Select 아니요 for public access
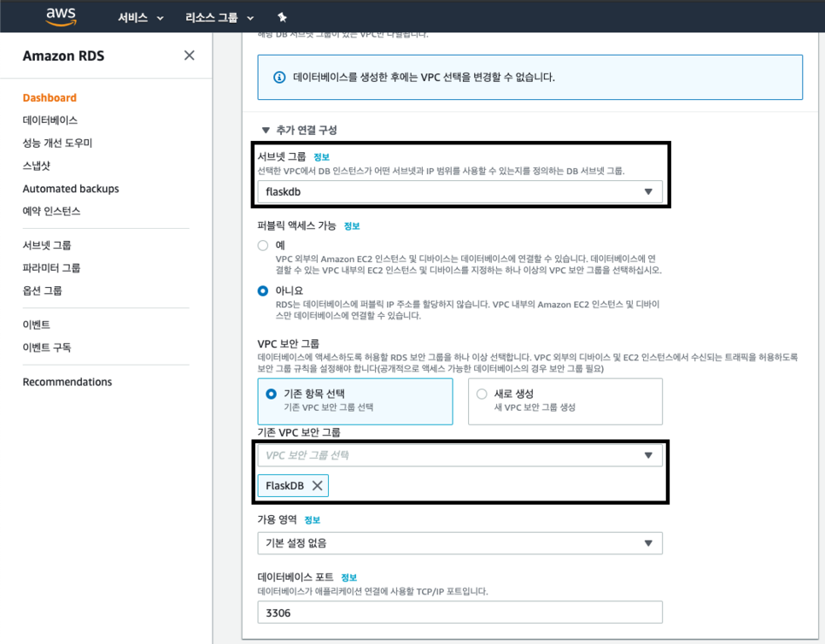The image size is (825, 644). 263,291
